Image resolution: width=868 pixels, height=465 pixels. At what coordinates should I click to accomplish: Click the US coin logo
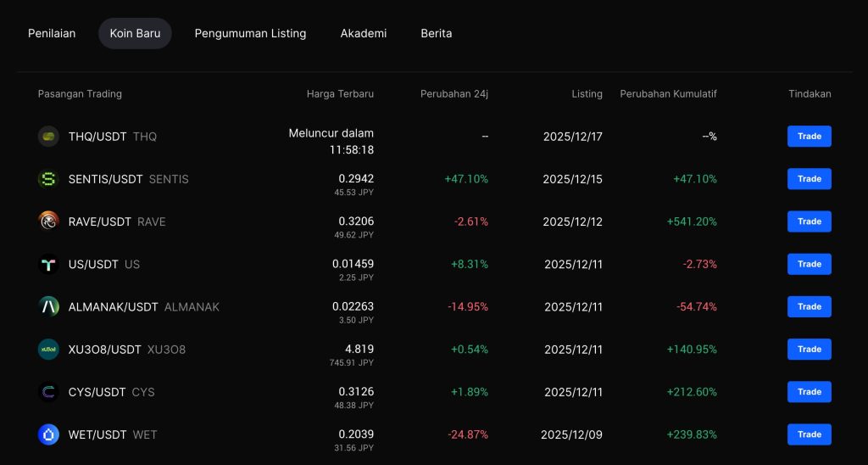48,265
